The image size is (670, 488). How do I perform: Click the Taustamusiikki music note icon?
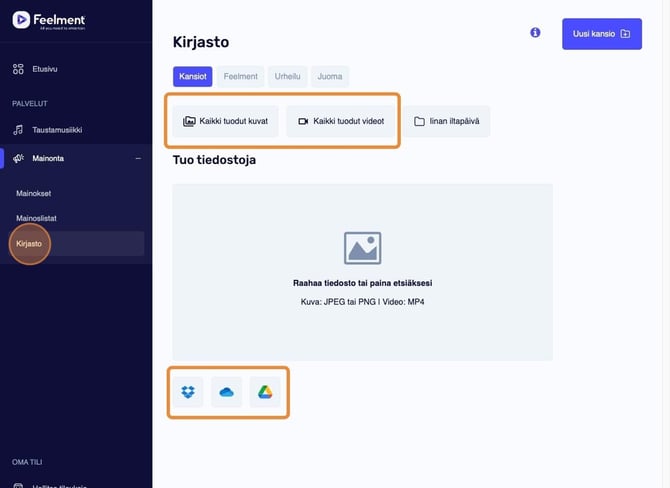click(x=18, y=130)
